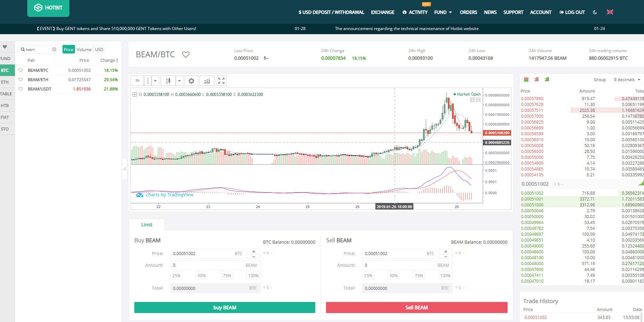Select the USD toggle in market list
The height and width of the screenshot is (322, 644).
(99, 49)
